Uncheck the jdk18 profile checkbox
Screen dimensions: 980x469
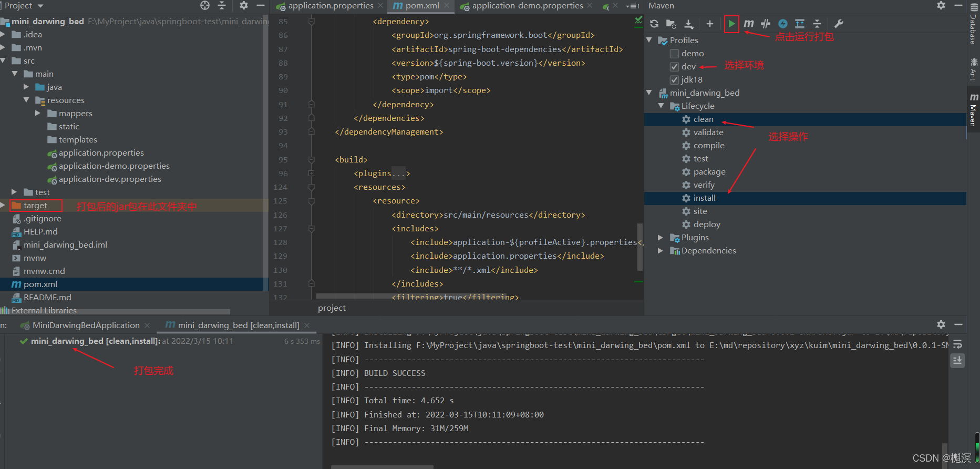click(x=674, y=80)
